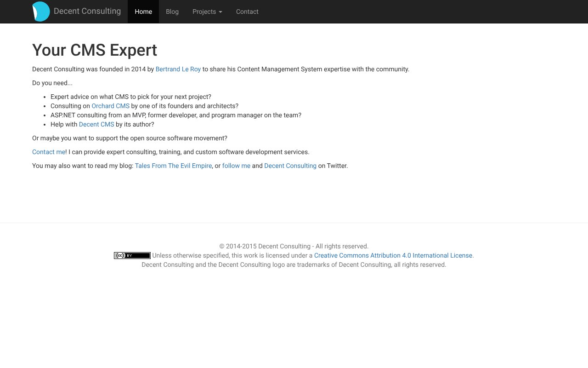Open the Decent Consulting Twitter link
Screen dimensions: 588x368
tap(290, 166)
